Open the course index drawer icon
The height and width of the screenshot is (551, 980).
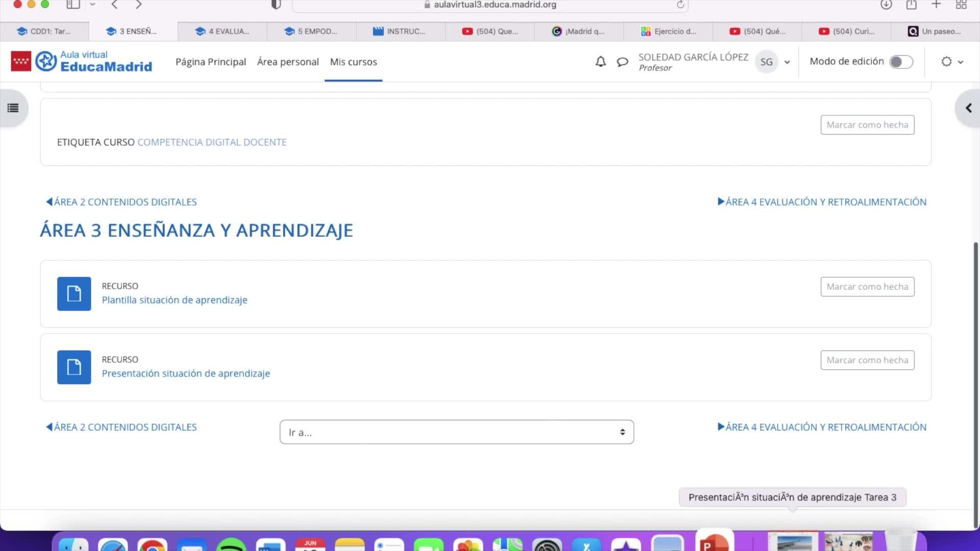[13, 108]
